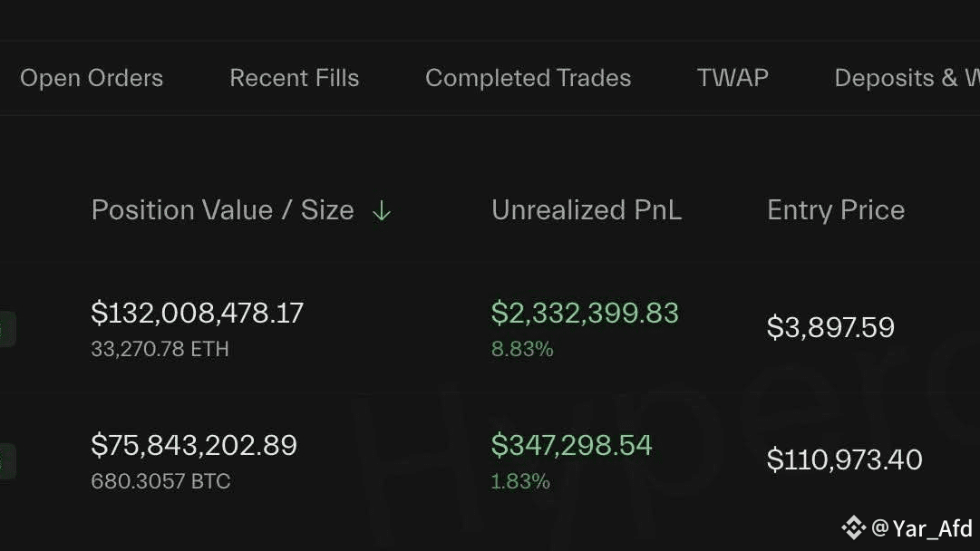Click the BTC unrealized PnL $347,298.54
Viewport: 980px width, 551px height.
pos(571,445)
